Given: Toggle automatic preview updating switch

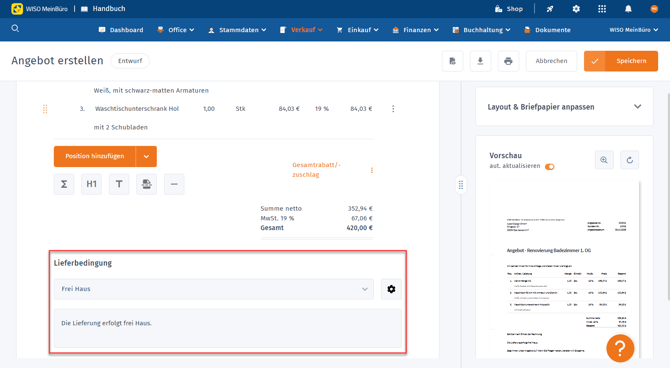Looking at the screenshot, I should [x=550, y=167].
